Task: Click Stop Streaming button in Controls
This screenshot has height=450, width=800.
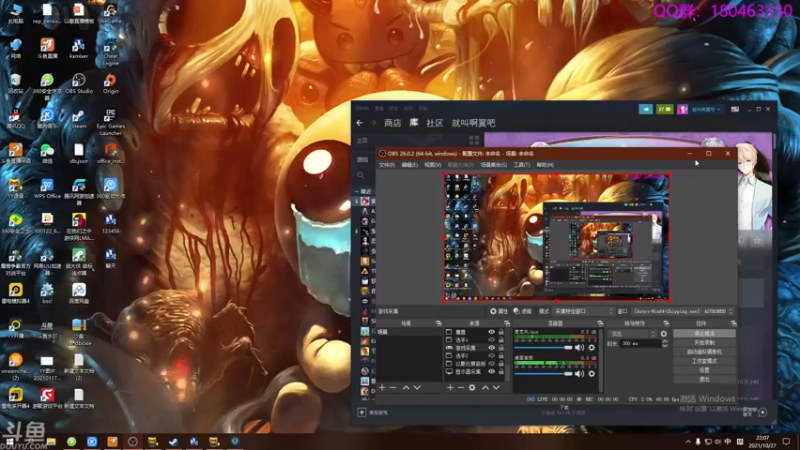Action: pos(704,333)
